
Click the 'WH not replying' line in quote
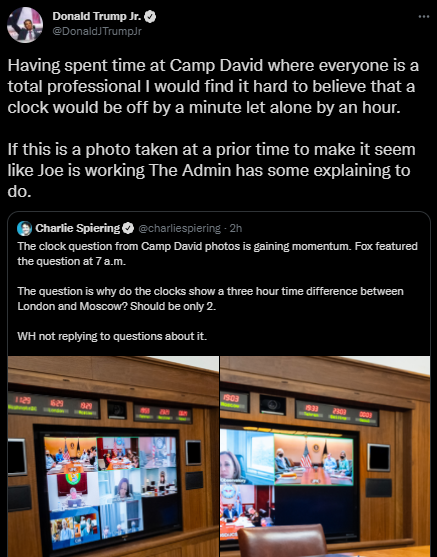tap(112, 336)
